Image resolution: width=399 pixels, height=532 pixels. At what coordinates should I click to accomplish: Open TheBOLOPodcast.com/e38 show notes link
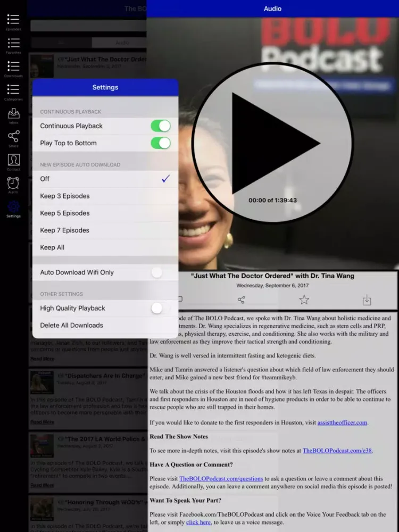point(337,451)
